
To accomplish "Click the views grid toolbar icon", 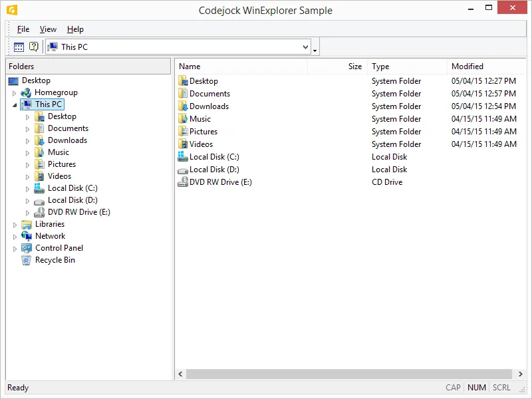I will tap(19, 47).
